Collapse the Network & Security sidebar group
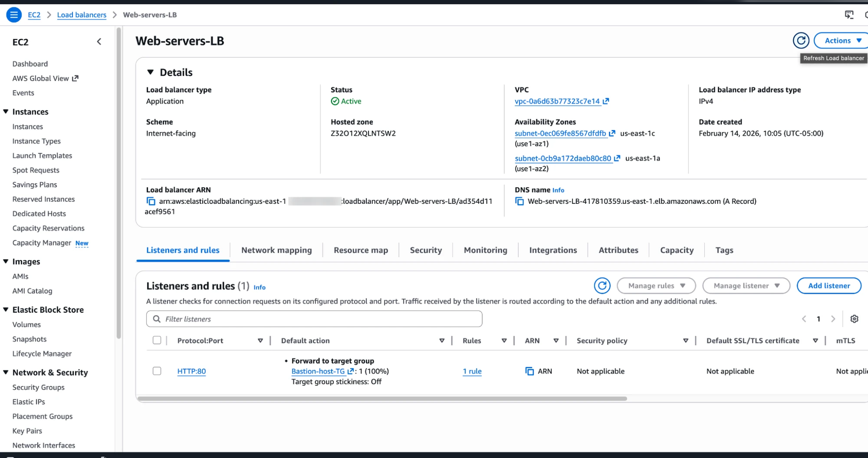The image size is (868, 458). tap(6, 372)
